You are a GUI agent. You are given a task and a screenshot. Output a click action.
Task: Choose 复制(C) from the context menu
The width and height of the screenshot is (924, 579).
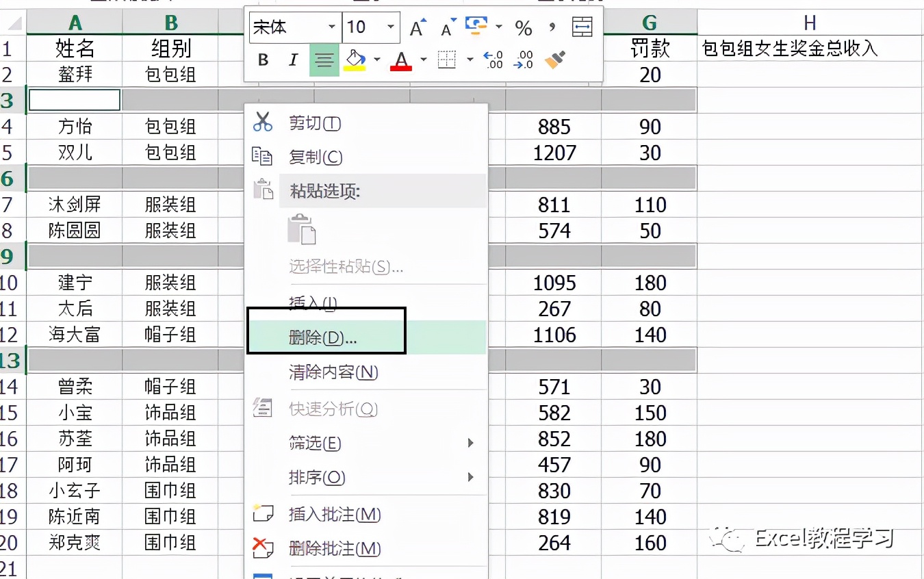click(x=366, y=157)
